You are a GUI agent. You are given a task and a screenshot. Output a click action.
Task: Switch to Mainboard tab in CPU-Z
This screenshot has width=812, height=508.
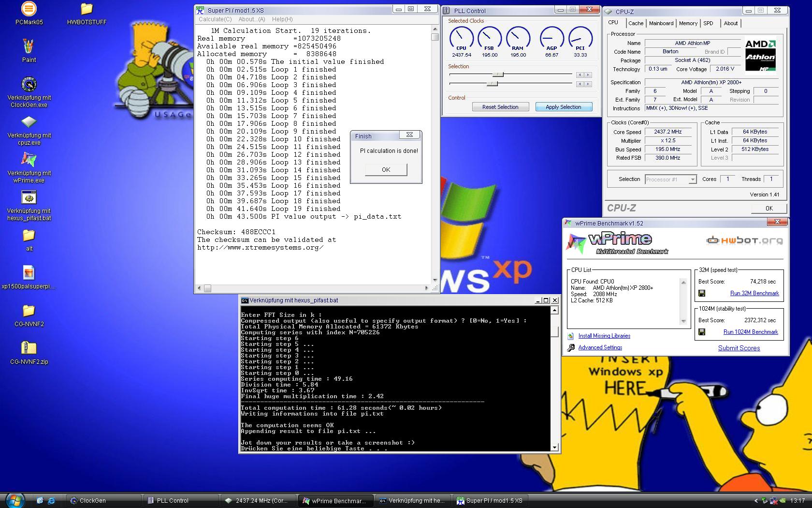pyautogui.click(x=661, y=23)
